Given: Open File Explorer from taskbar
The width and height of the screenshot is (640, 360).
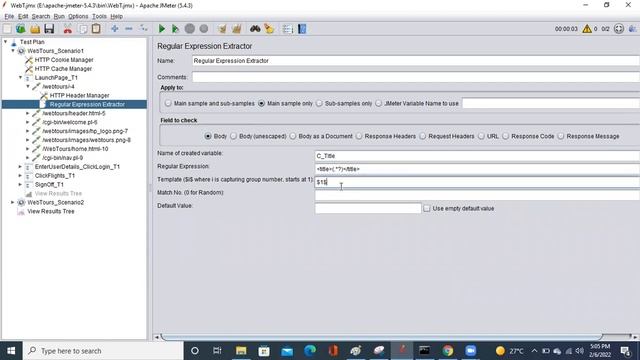Looking at the screenshot, I should pos(241,351).
